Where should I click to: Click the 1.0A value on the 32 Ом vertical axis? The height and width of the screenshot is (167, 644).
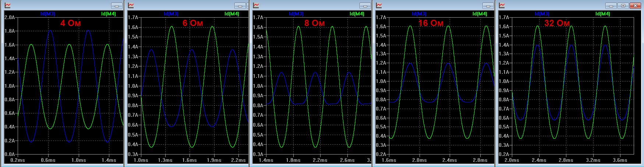(504, 81)
